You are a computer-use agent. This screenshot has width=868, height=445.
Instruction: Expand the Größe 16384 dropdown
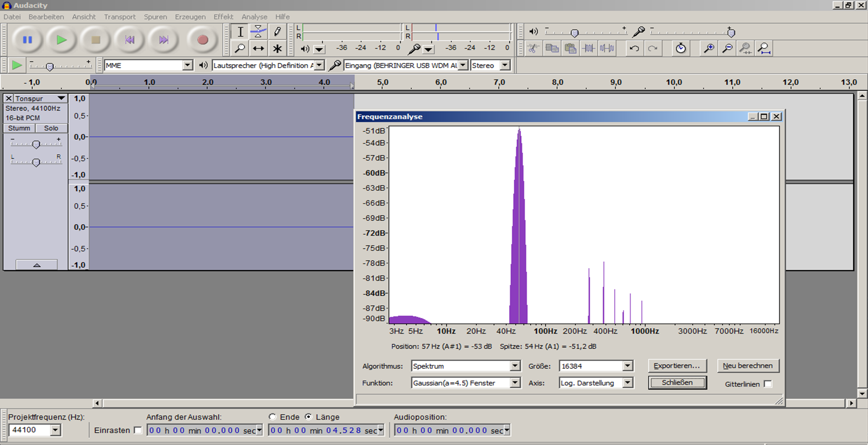tap(628, 366)
